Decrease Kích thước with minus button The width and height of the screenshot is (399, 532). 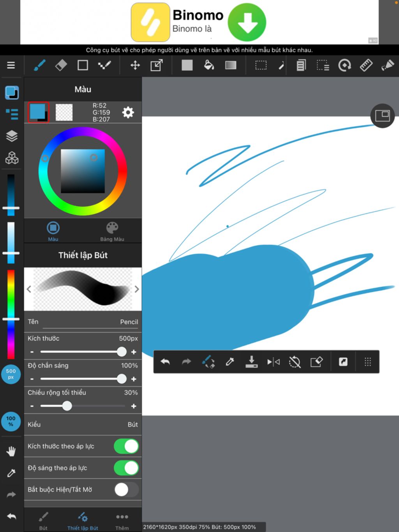[x=32, y=352]
